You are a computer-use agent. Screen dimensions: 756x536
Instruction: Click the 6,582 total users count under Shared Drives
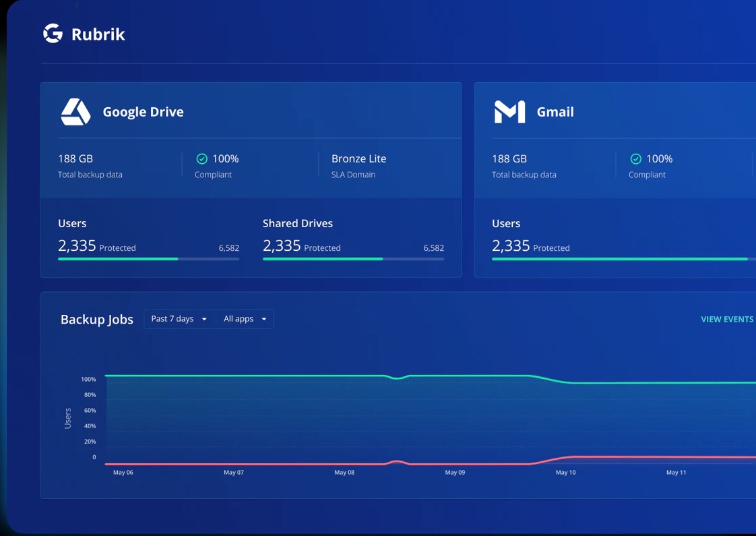(x=435, y=247)
